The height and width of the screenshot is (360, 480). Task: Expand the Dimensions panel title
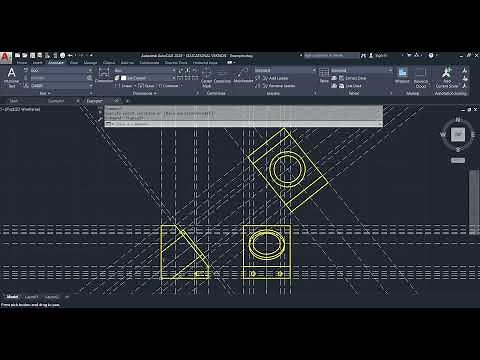tap(145, 93)
